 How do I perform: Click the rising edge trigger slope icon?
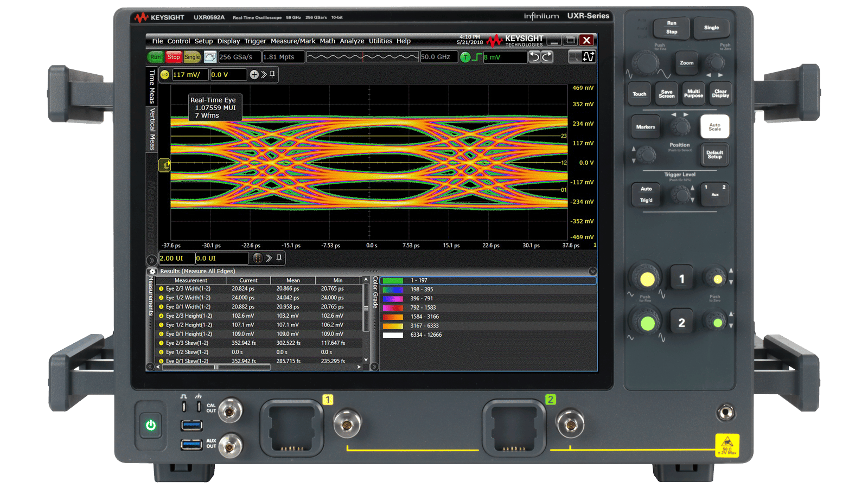point(477,57)
